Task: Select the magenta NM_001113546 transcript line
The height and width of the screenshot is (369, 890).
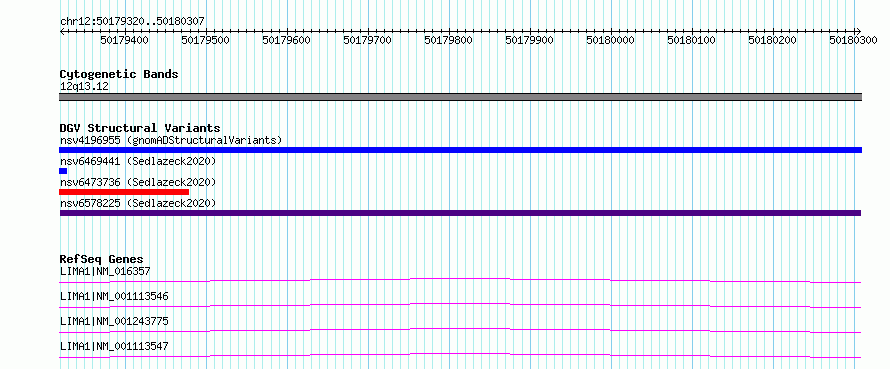Action: click(x=460, y=305)
